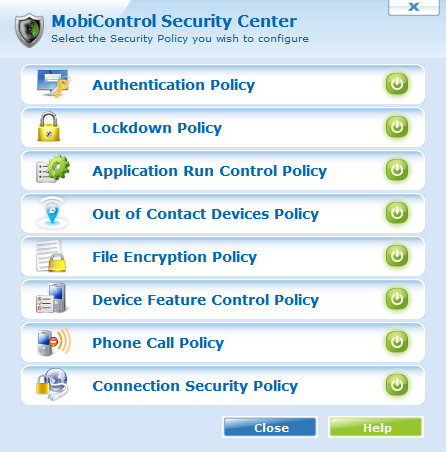Toggle power button for Connection Security Policy
446x452 pixels.
397,385
